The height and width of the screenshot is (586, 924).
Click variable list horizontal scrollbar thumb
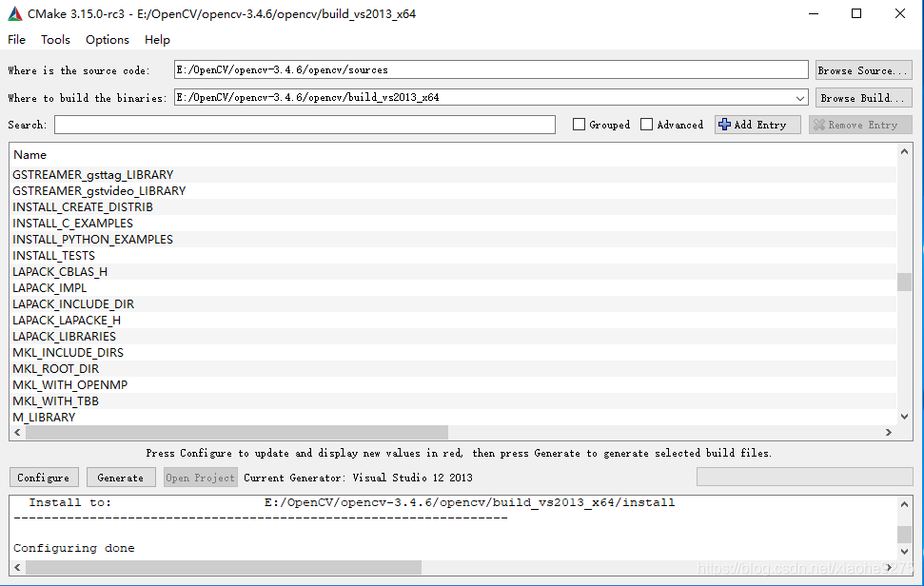[x=236, y=432]
